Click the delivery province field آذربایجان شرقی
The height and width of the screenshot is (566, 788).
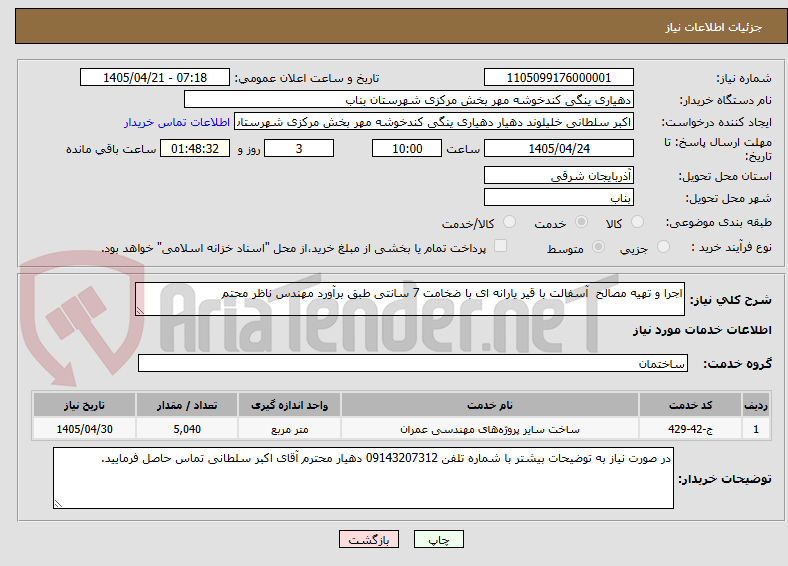click(558, 175)
